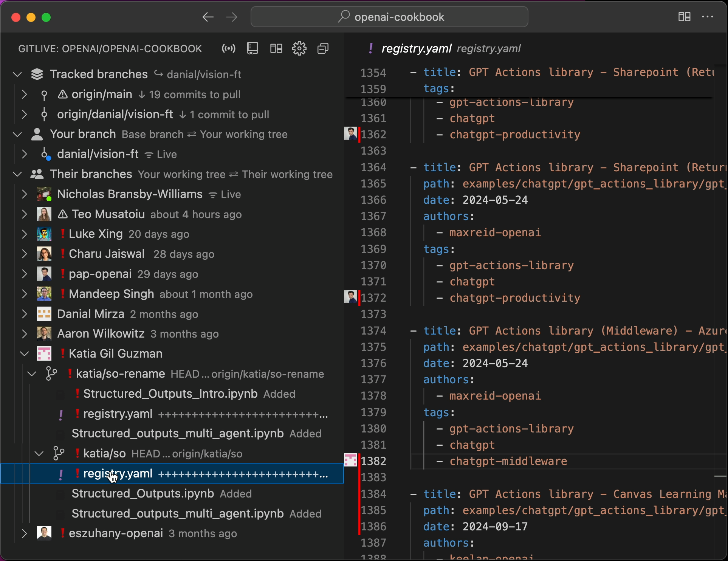Click the collapse all icon in GitLive header
The image size is (728, 561).
tap(323, 48)
